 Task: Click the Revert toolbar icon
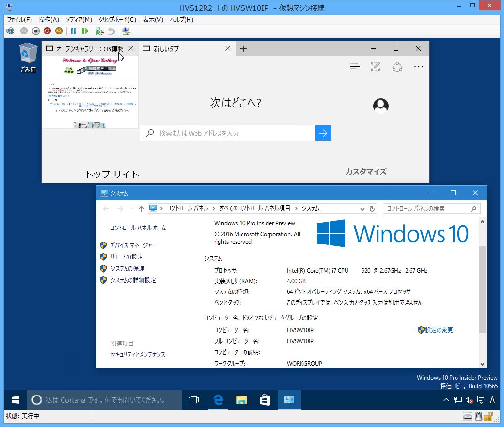click(111, 31)
